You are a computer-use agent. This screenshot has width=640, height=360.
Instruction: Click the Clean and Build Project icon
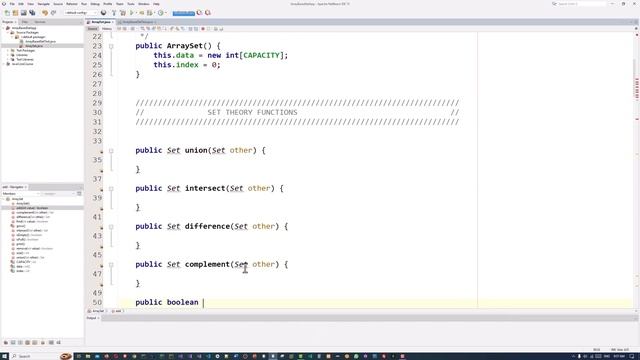pyautogui.click(x=122, y=13)
